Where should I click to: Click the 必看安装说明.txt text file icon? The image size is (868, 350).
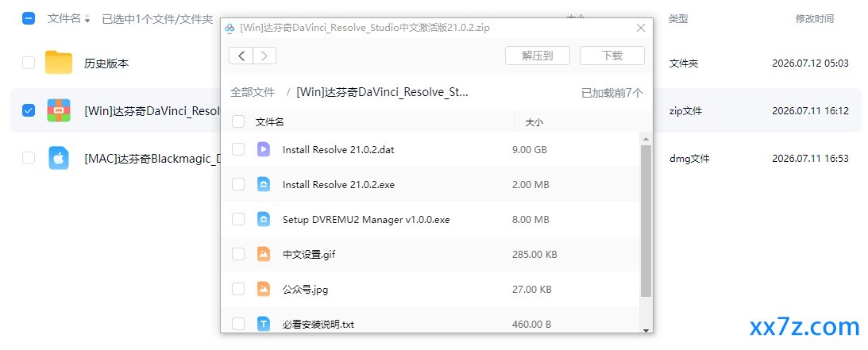tap(264, 324)
